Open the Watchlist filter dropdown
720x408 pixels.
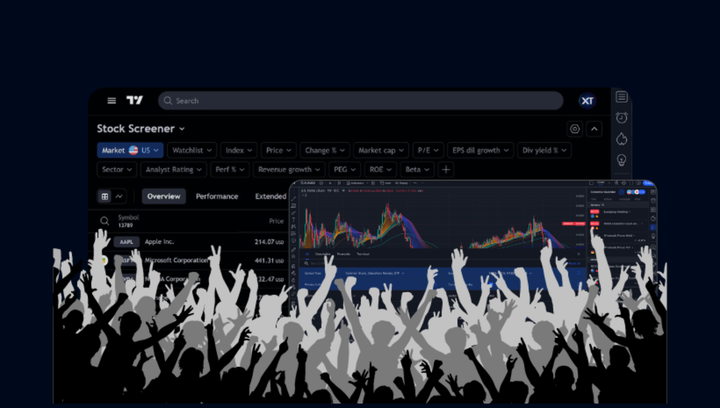click(191, 150)
